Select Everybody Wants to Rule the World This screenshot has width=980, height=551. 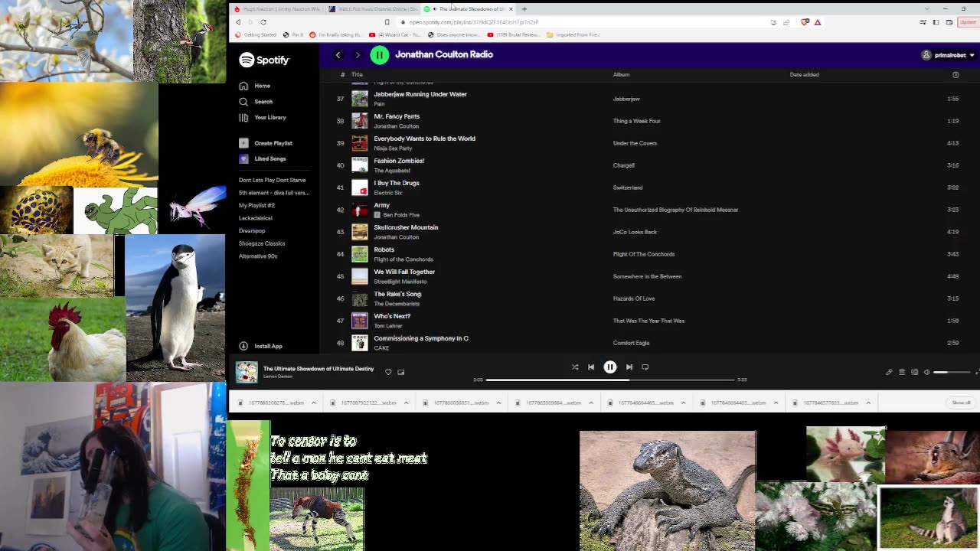coord(424,139)
